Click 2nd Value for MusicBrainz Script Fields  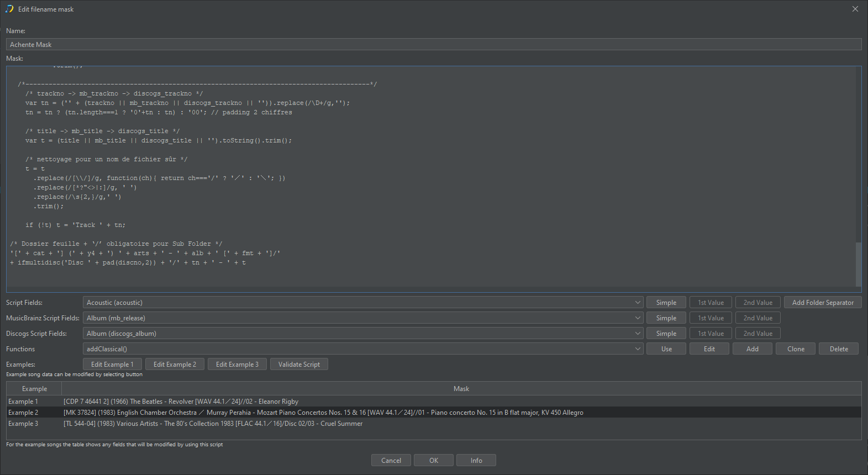click(x=758, y=318)
